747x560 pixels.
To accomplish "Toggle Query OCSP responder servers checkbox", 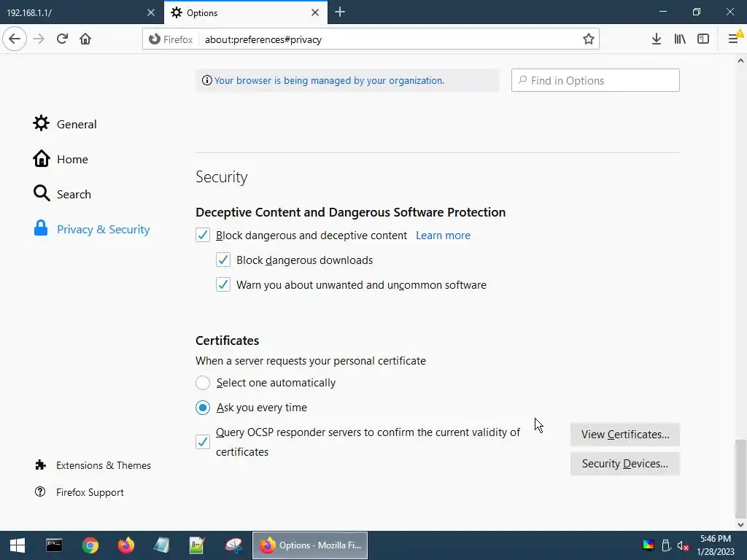I will tap(203, 442).
